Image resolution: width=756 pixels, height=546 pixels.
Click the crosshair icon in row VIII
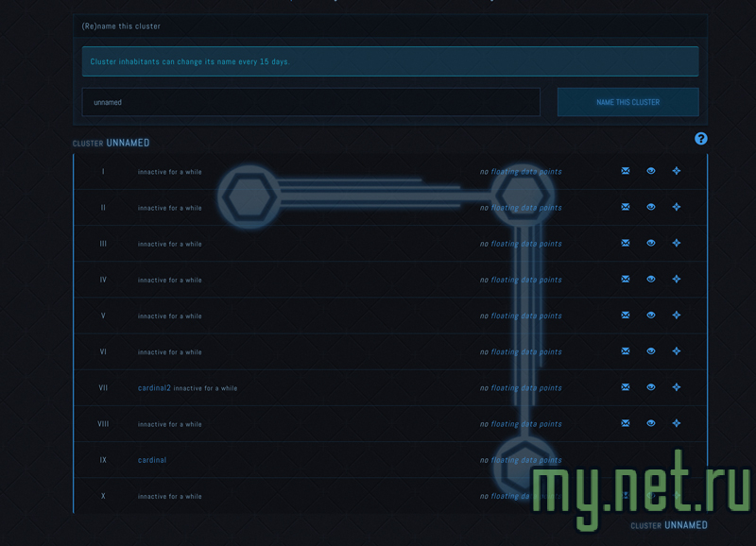click(x=677, y=423)
